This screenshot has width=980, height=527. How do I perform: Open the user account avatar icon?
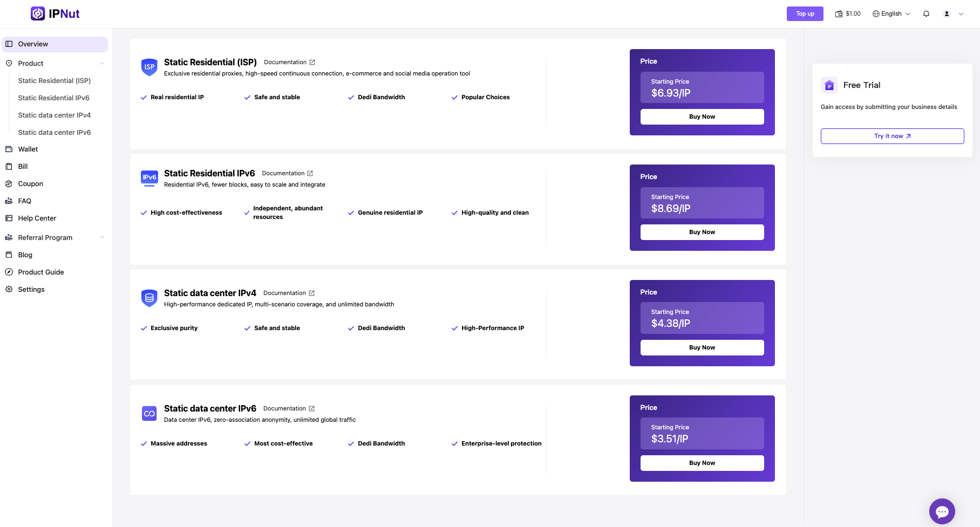click(x=947, y=14)
